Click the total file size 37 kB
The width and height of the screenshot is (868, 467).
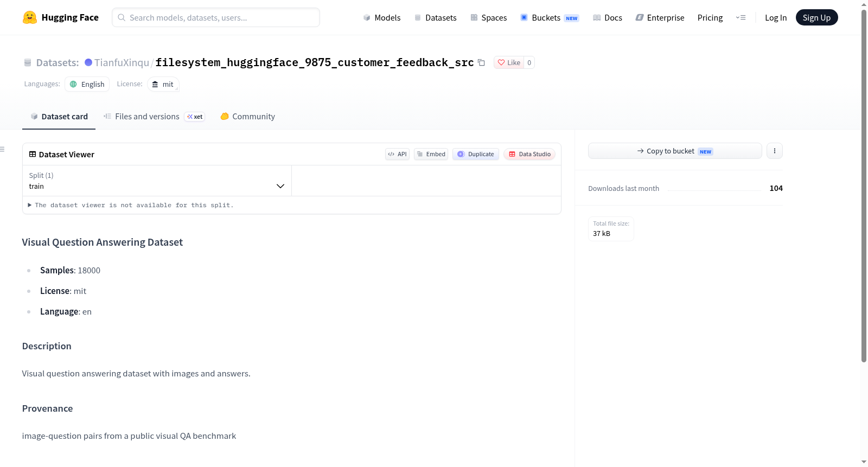coord(602,233)
